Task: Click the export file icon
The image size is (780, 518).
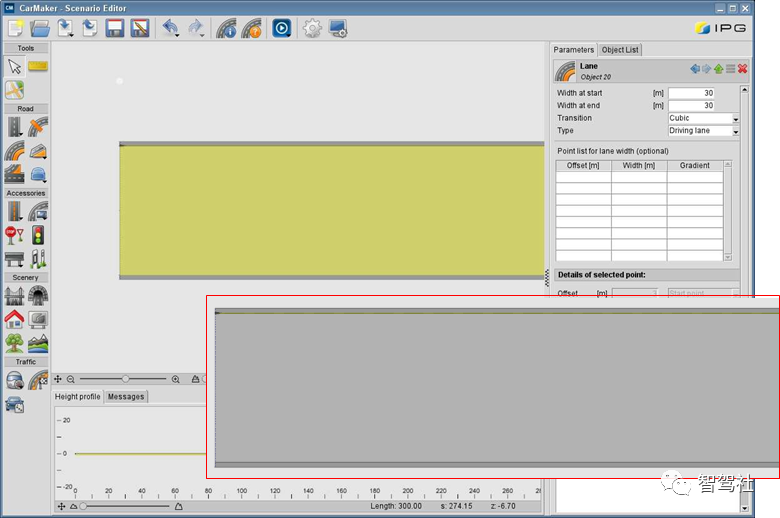Action: pos(90,28)
